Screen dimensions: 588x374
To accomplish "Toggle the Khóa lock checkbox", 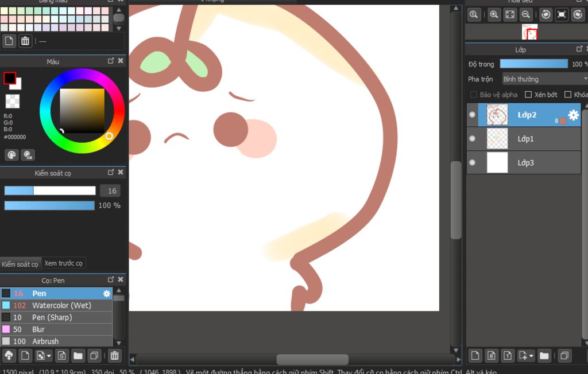I will [568, 95].
